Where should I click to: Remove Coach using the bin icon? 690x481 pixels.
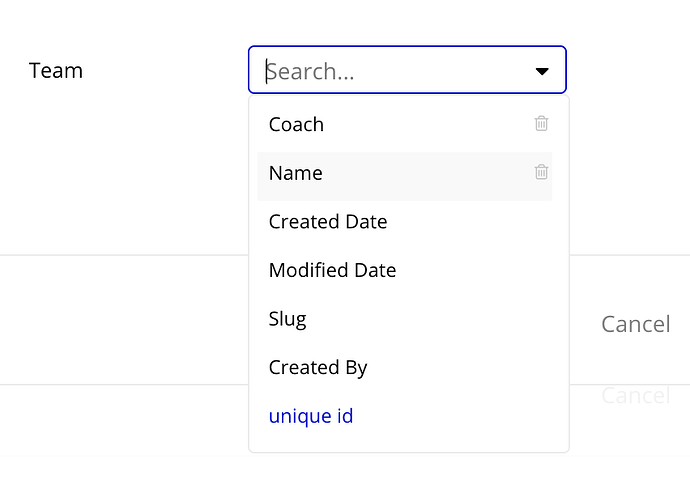tap(541, 124)
